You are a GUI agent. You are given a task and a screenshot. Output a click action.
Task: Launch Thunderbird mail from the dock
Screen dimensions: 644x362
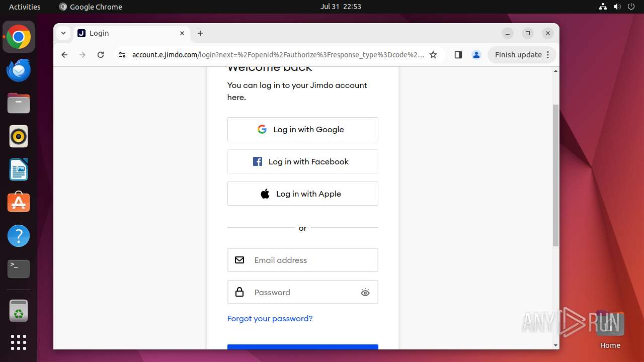click(x=19, y=70)
